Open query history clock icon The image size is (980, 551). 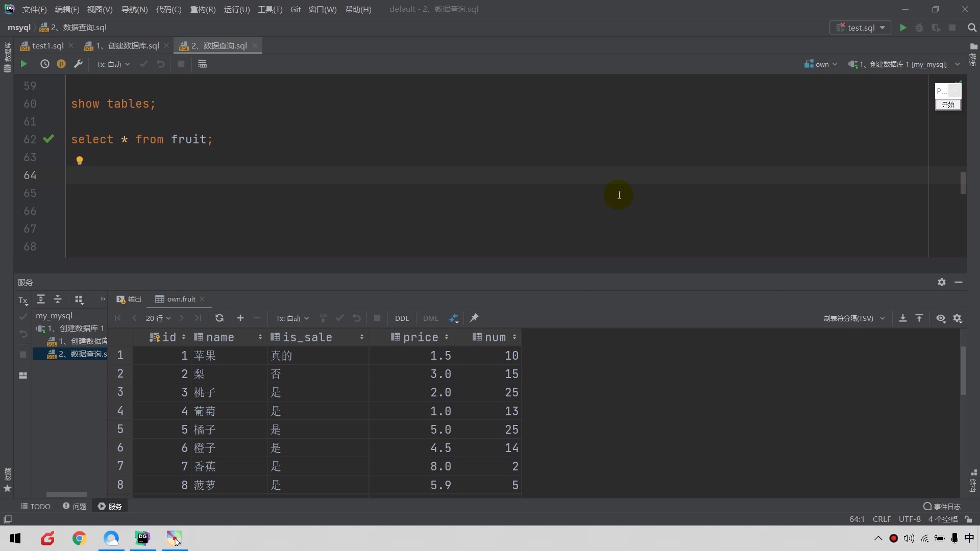point(45,64)
